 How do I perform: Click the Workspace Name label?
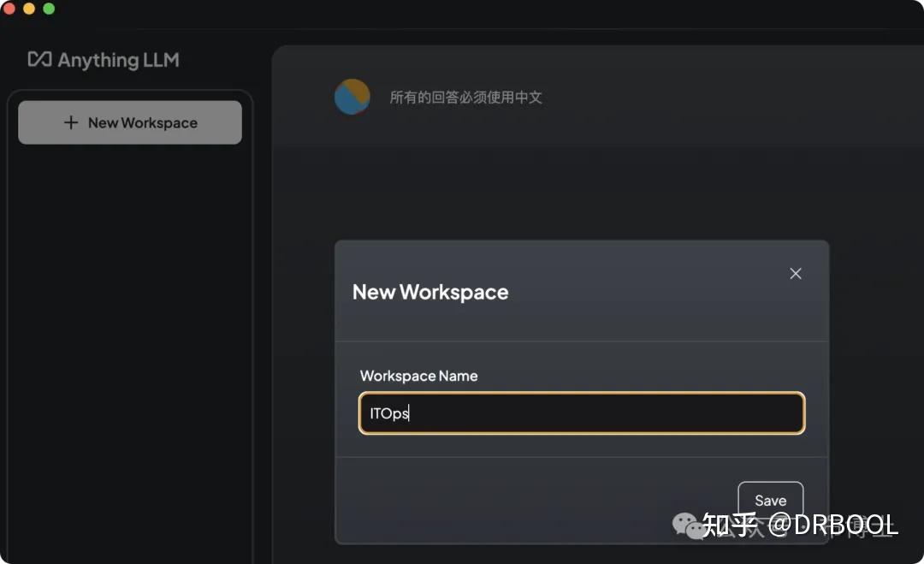pyautogui.click(x=418, y=376)
